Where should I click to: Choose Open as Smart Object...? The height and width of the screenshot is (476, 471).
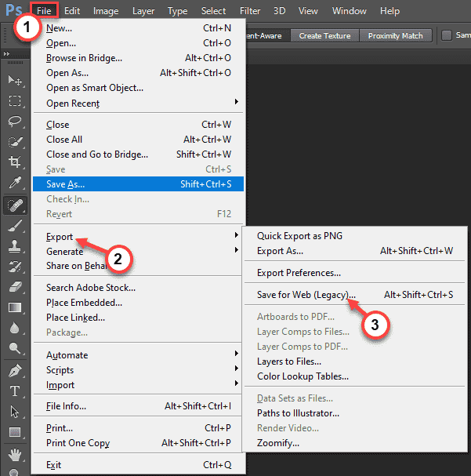pos(138,88)
